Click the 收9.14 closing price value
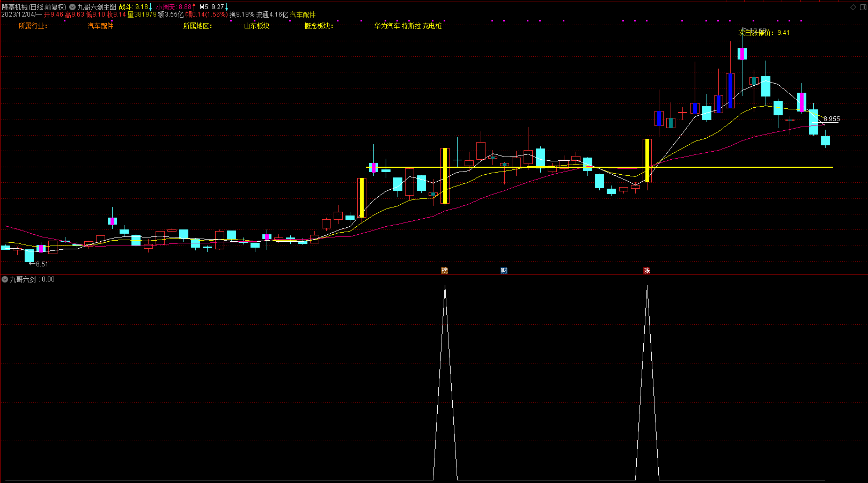The width and height of the screenshot is (868, 483). [116, 14]
